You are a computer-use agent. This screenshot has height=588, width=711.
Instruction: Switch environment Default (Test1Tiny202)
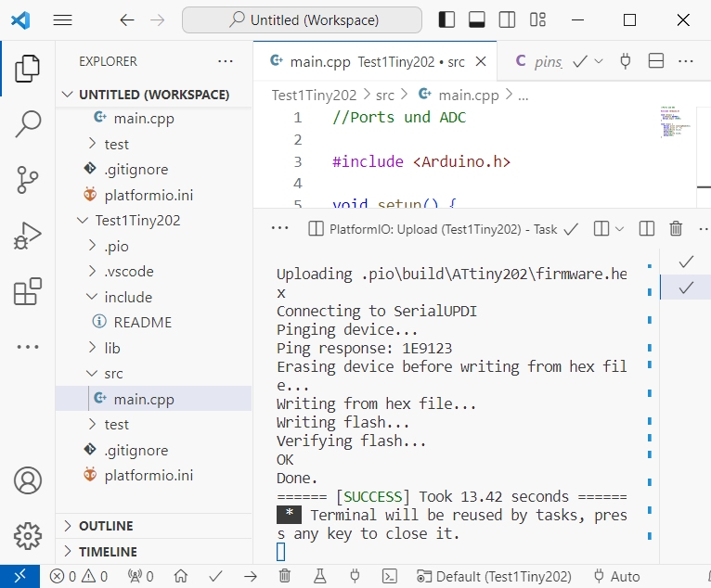(495, 576)
